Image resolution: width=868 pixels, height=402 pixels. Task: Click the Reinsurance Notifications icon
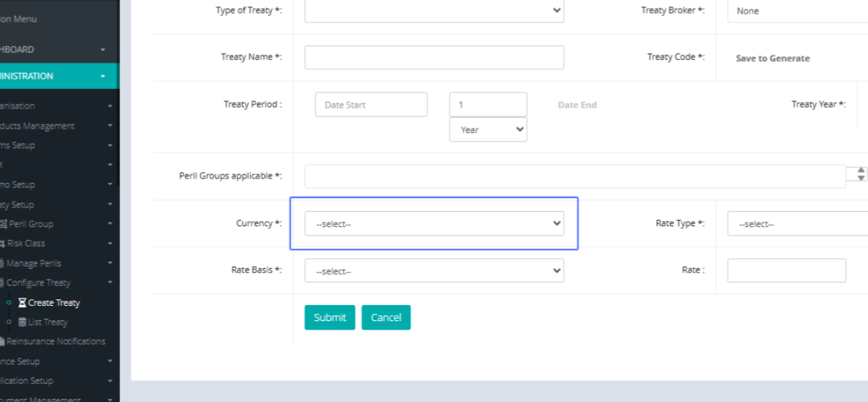(x=2, y=341)
